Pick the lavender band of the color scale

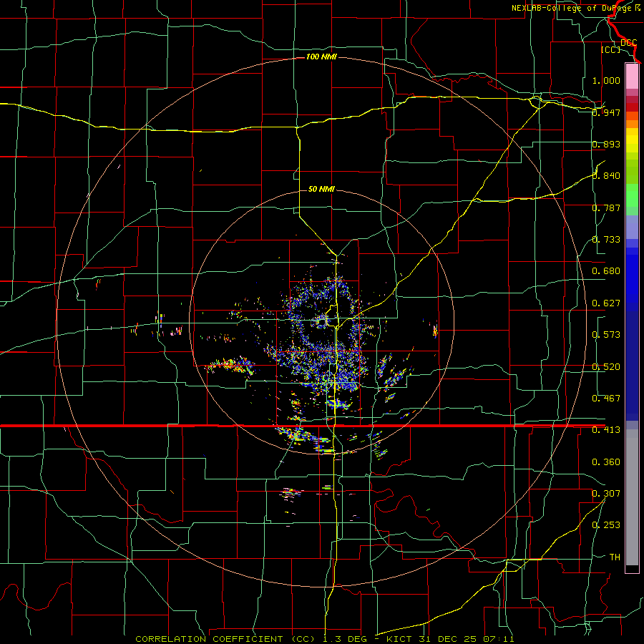click(x=632, y=227)
